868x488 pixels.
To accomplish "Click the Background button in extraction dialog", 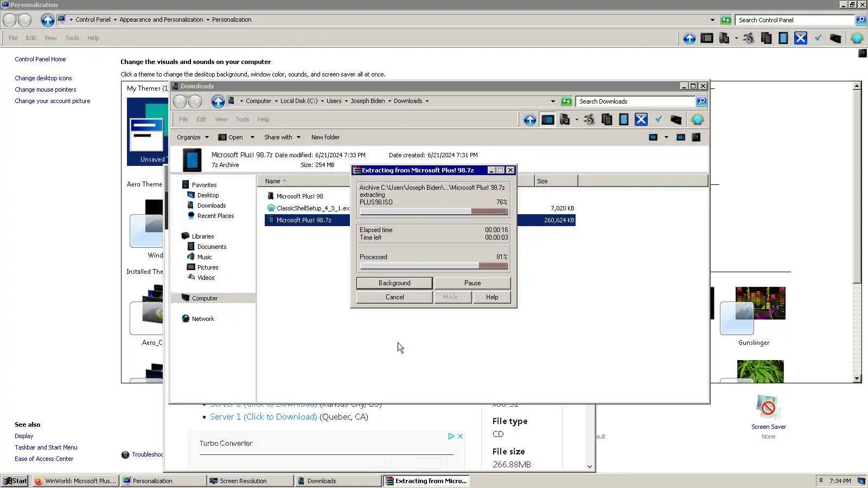I will [x=394, y=283].
